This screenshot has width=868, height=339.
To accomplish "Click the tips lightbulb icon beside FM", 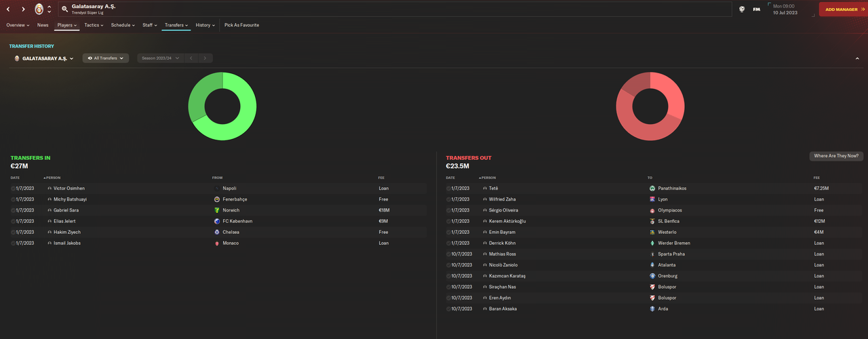I will click(742, 9).
